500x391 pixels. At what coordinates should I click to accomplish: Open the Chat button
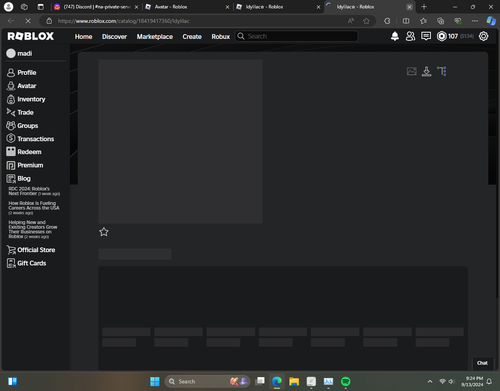pyautogui.click(x=482, y=363)
